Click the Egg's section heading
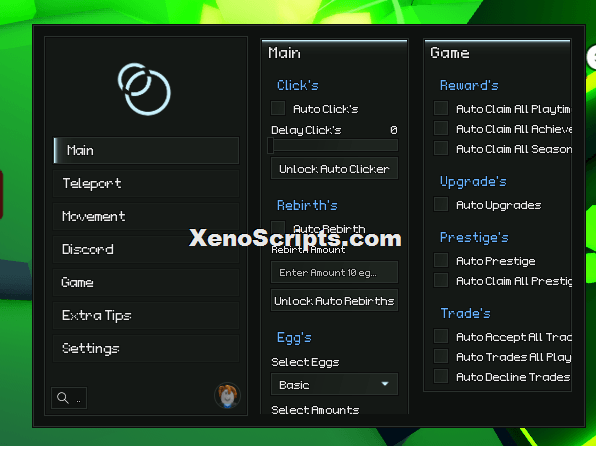Screen dimensions: 596x476 294,338
